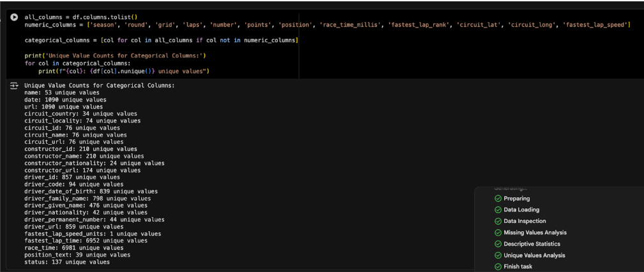
Task: Select output line 'driver_given_name: 476 unique values'
Action: (x=86, y=206)
